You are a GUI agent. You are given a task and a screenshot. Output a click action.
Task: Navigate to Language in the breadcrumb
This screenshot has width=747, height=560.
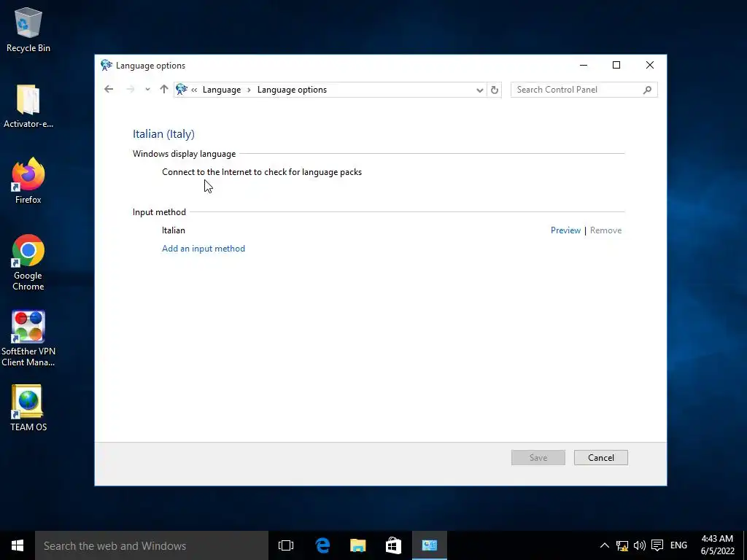point(222,90)
